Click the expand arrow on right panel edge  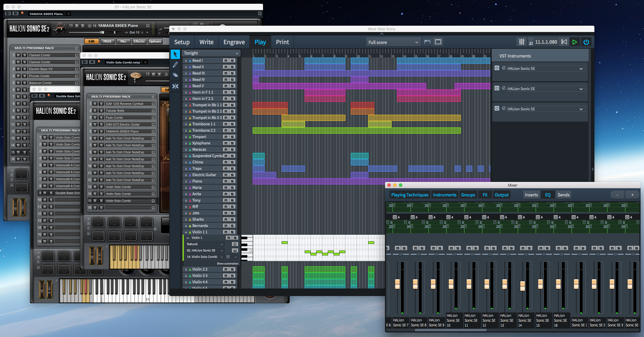coord(593,169)
